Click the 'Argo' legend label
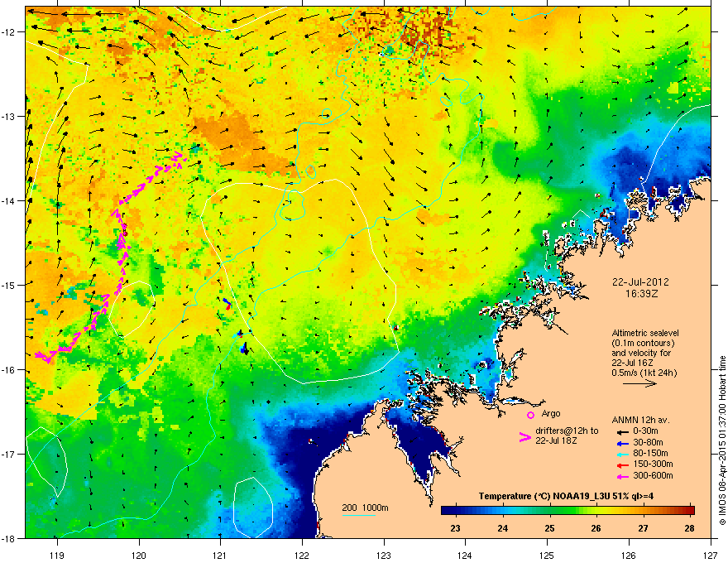 551,413
